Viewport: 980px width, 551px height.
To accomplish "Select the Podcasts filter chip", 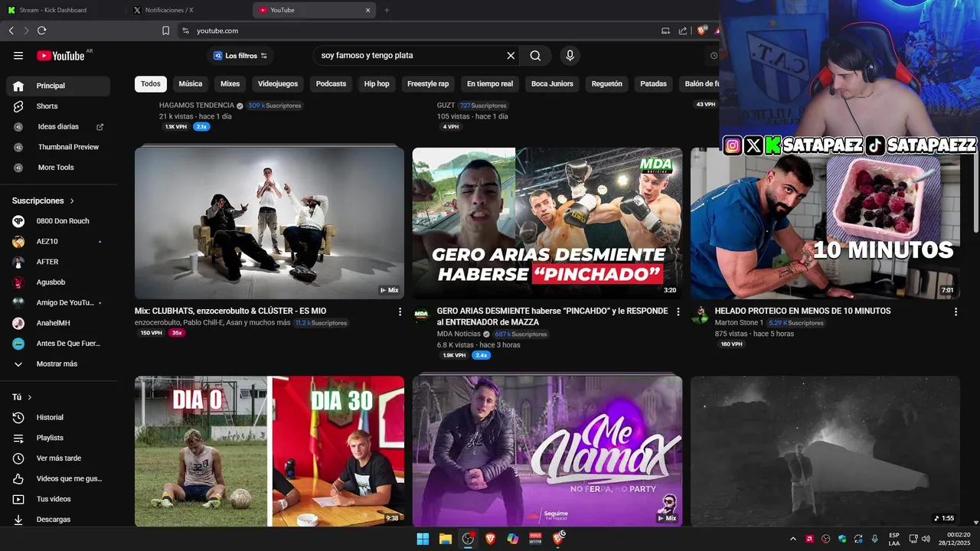I will click(x=331, y=83).
